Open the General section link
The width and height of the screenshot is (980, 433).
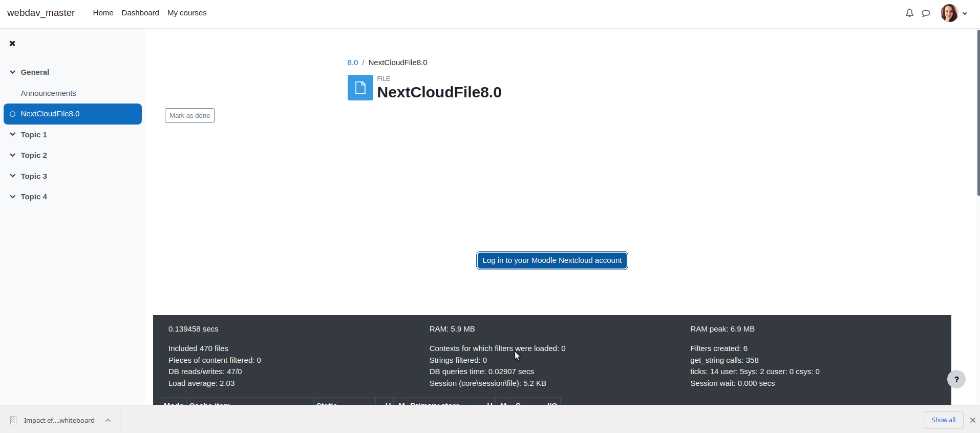[35, 72]
